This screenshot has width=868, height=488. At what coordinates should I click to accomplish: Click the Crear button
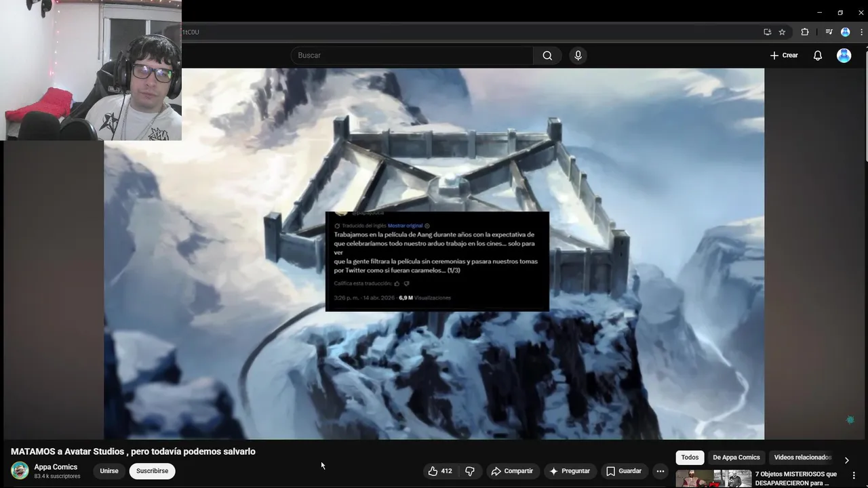tap(784, 56)
